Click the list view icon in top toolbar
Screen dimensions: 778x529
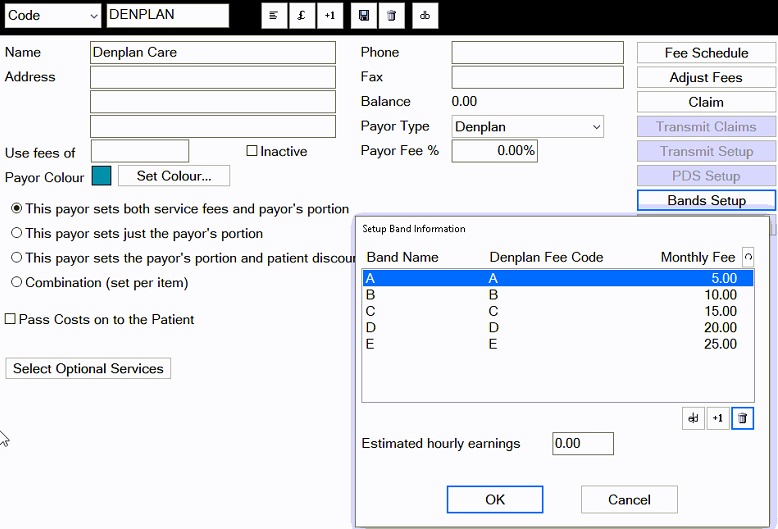[x=274, y=16]
